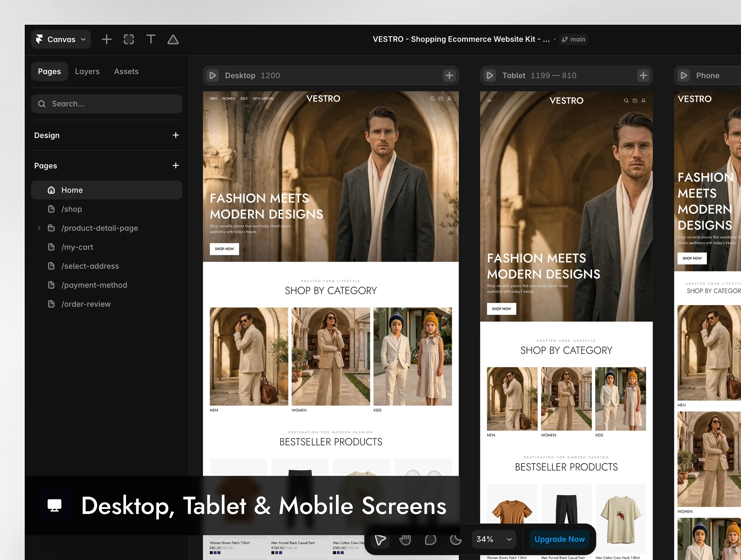
Task: Select the hand pan tool in bottom toolbar
Action: click(x=405, y=539)
